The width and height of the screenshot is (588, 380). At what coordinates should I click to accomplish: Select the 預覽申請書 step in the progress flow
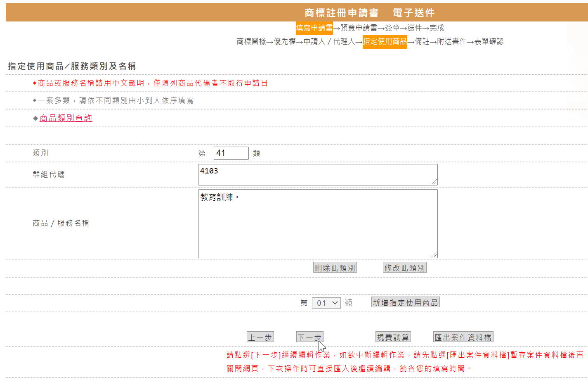pos(359,28)
